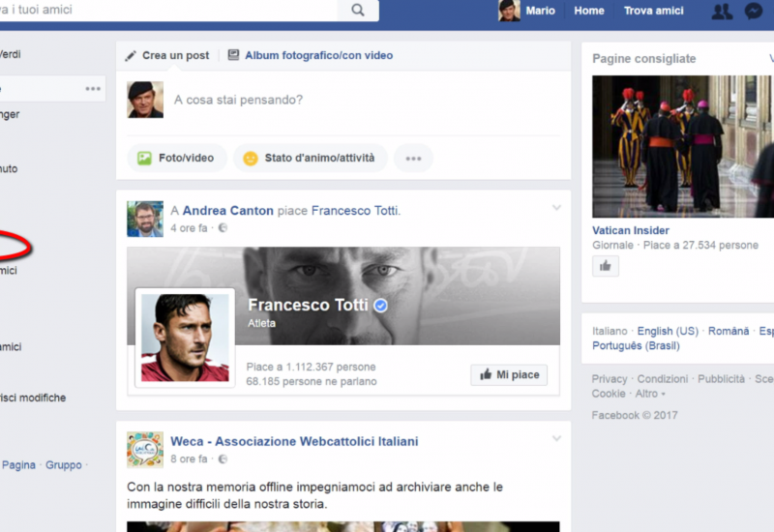Viewport: 774px width, 532px height.
Task: Click the album icon beside Album fotografico
Action: coord(233,55)
